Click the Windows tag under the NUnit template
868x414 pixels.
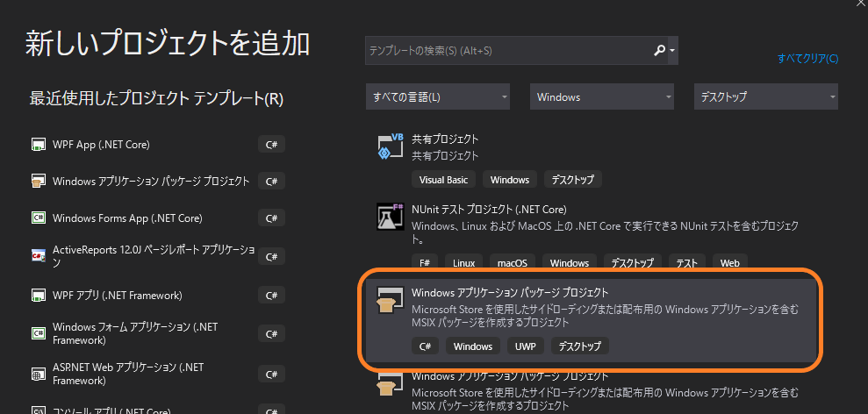point(569,263)
